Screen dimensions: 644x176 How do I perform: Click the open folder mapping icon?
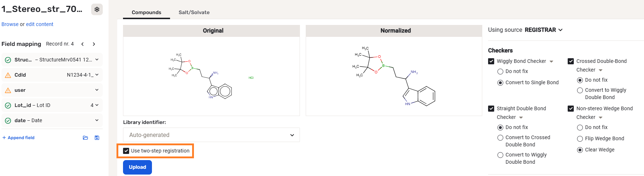tap(85, 138)
